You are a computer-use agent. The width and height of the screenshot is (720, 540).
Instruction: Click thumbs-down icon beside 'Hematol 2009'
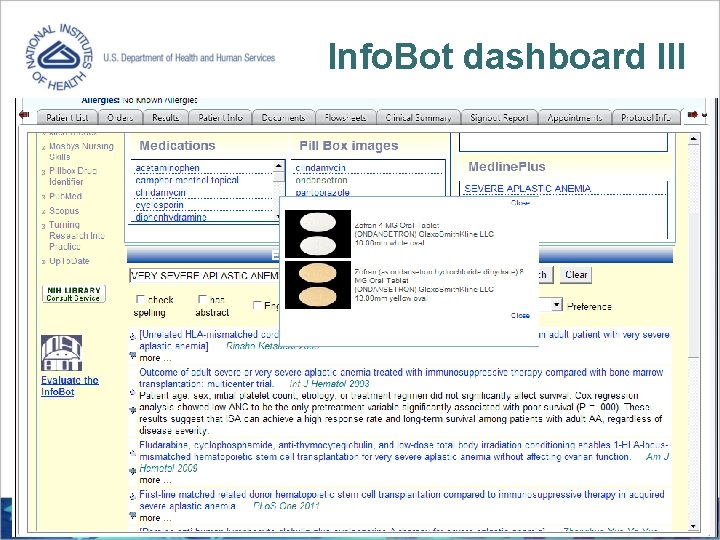tap(133, 471)
